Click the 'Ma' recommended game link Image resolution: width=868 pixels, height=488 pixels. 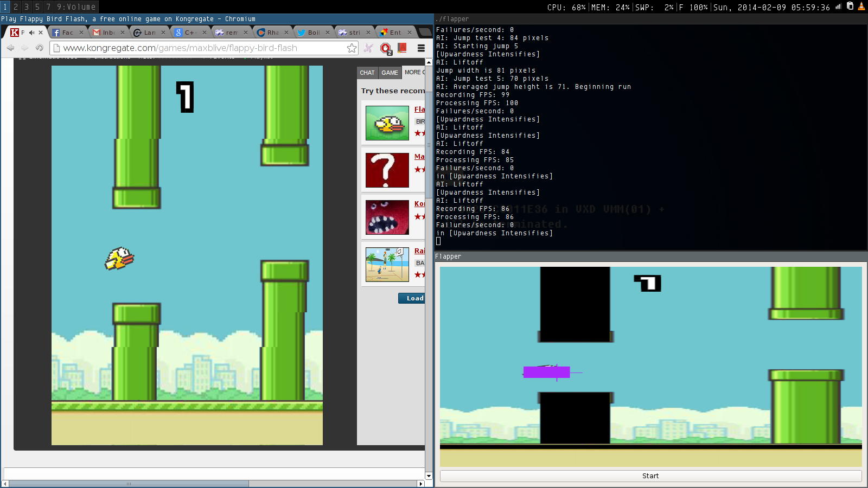419,157
